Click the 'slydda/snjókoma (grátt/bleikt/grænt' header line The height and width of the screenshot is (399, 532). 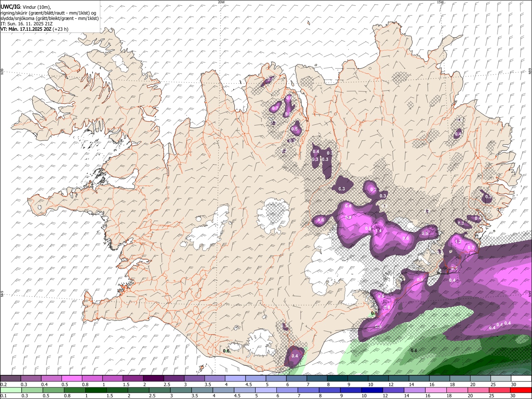tap(49, 18)
